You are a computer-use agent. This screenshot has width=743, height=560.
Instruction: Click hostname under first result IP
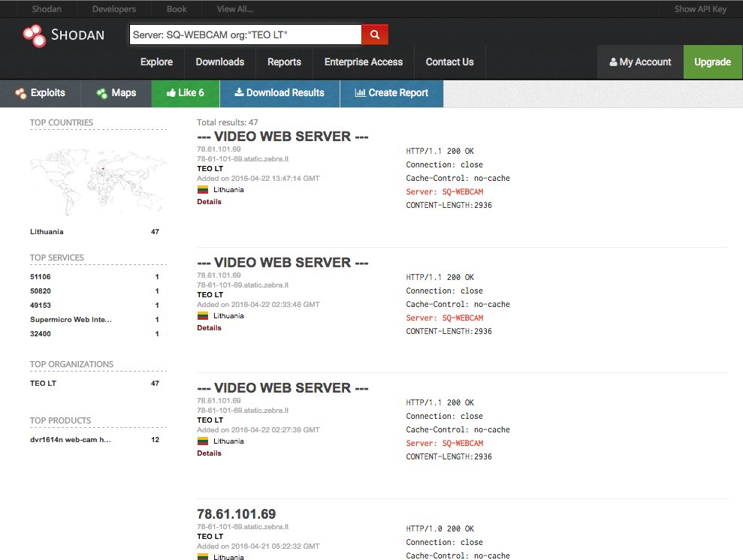243,158
